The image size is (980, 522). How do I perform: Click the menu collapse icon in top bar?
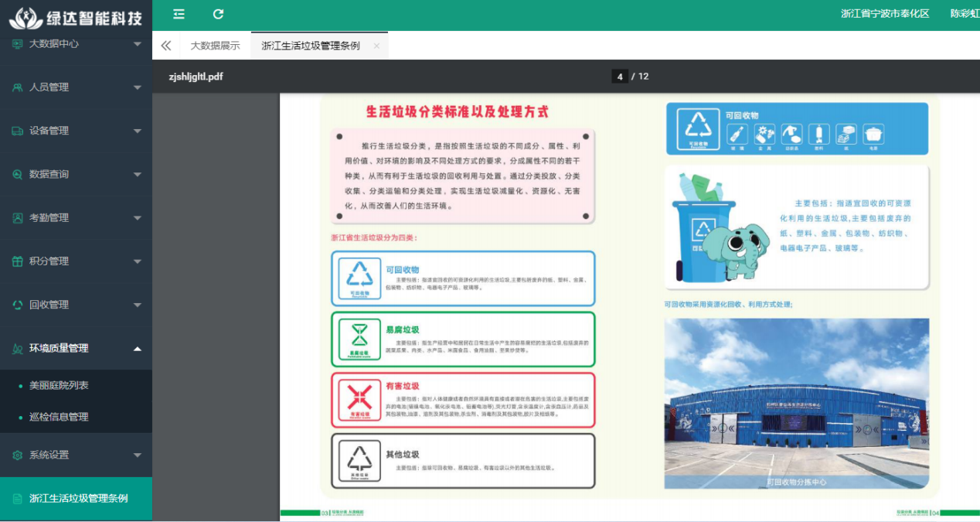tap(179, 14)
